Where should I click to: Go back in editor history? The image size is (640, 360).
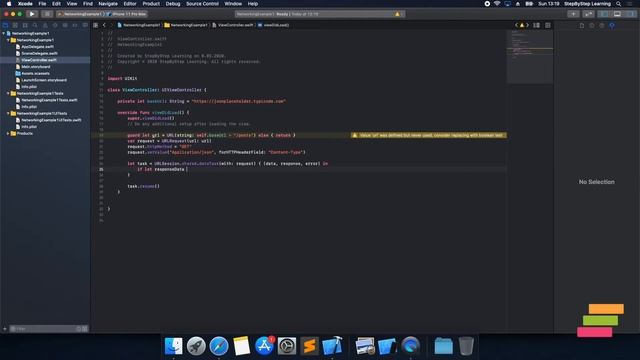click(104, 25)
